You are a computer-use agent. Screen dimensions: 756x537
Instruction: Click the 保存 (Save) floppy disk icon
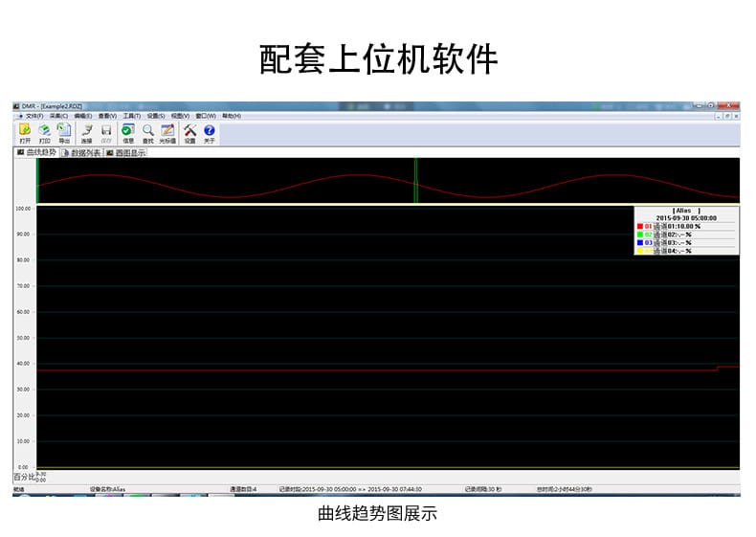click(106, 131)
